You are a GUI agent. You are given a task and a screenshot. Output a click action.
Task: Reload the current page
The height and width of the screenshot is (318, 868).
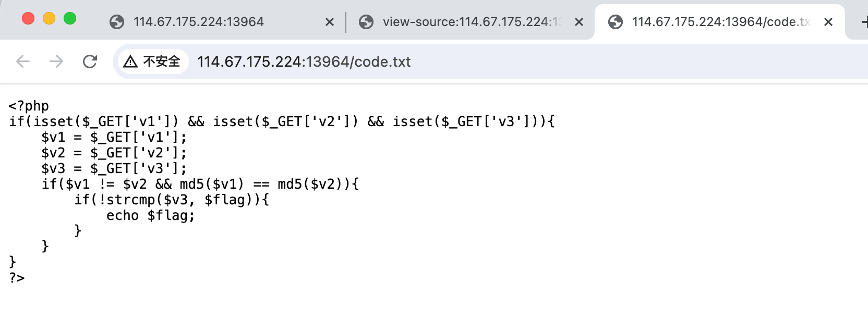click(x=90, y=62)
